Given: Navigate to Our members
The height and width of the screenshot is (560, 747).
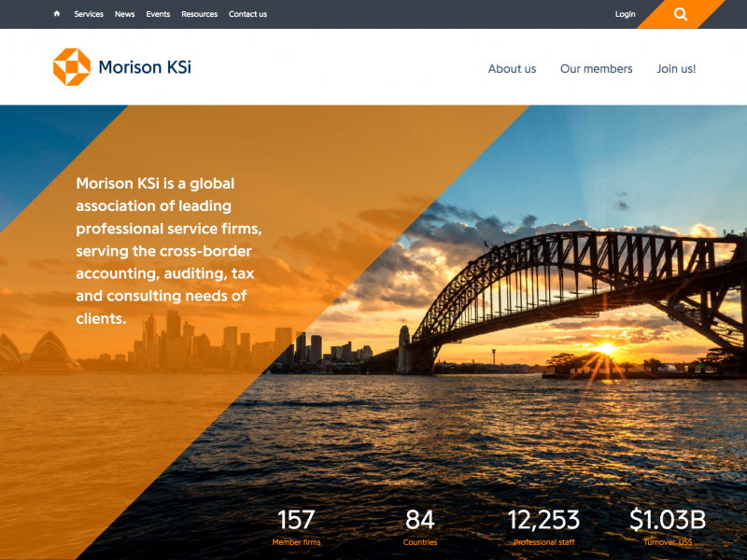Looking at the screenshot, I should click(x=597, y=69).
